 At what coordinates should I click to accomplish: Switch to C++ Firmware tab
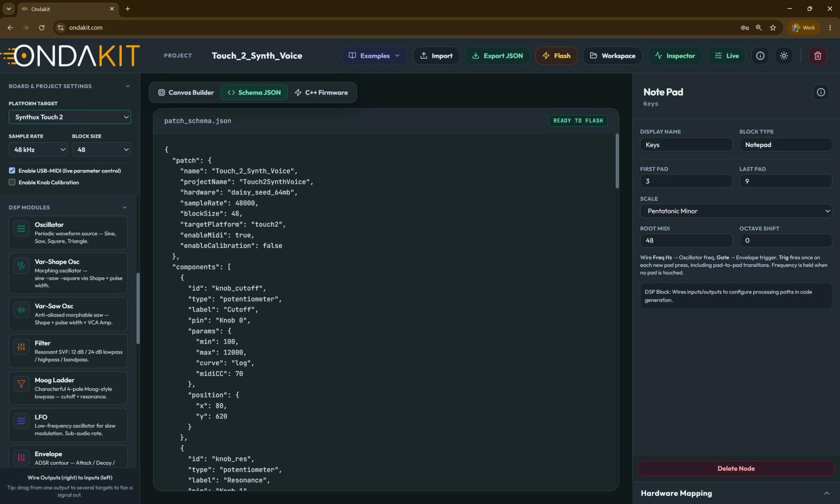pyautogui.click(x=321, y=92)
